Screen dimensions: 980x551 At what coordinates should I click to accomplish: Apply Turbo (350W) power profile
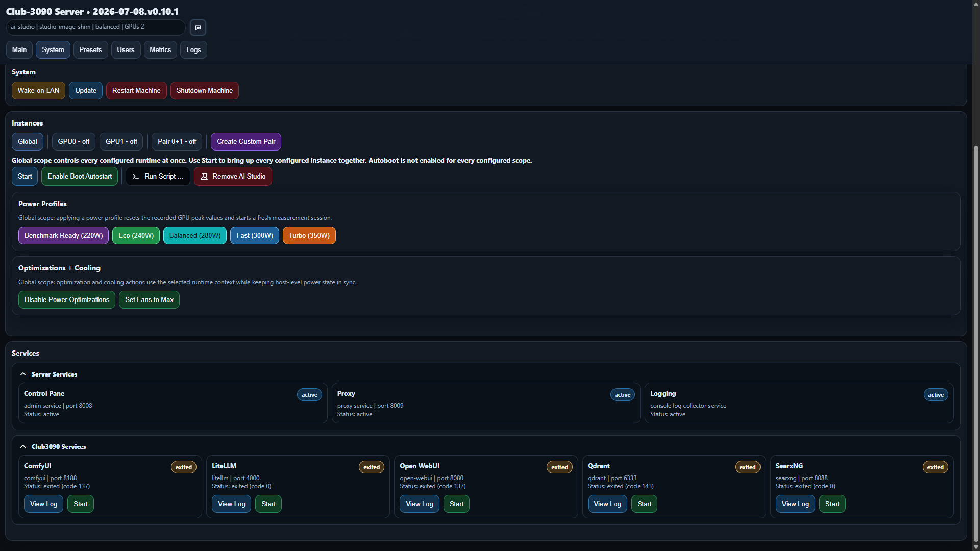pos(309,236)
